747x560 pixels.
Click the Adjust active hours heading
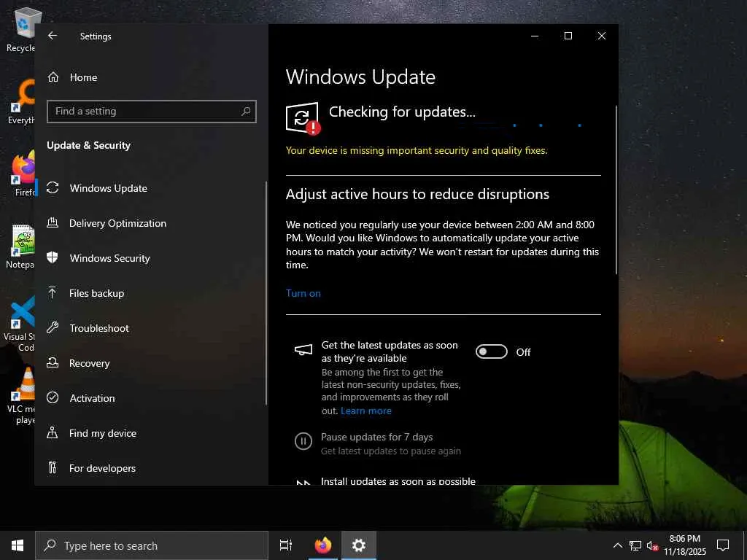click(417, 194)
